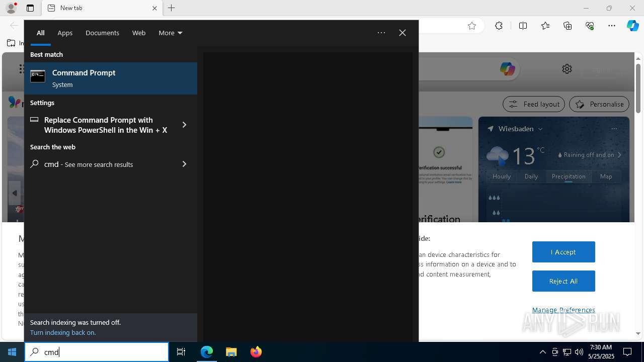Screen dimensions: 644x362
Task: Expand arrow beside cmd web search
Action: (x=184, y=164)
